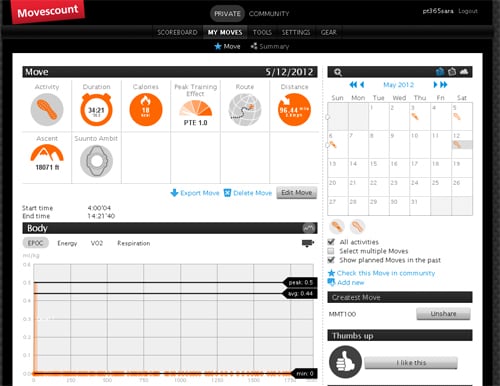This screenshot has height=386, width=500.
Task: Click the MMT100 greatest move text
Action: coord(342,314)
